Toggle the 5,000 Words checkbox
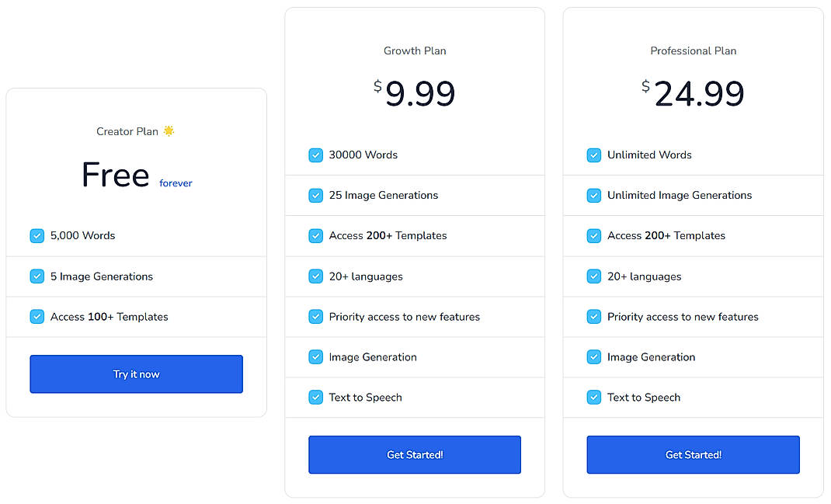This screenshot has width=831, height=504. (37, 235)
